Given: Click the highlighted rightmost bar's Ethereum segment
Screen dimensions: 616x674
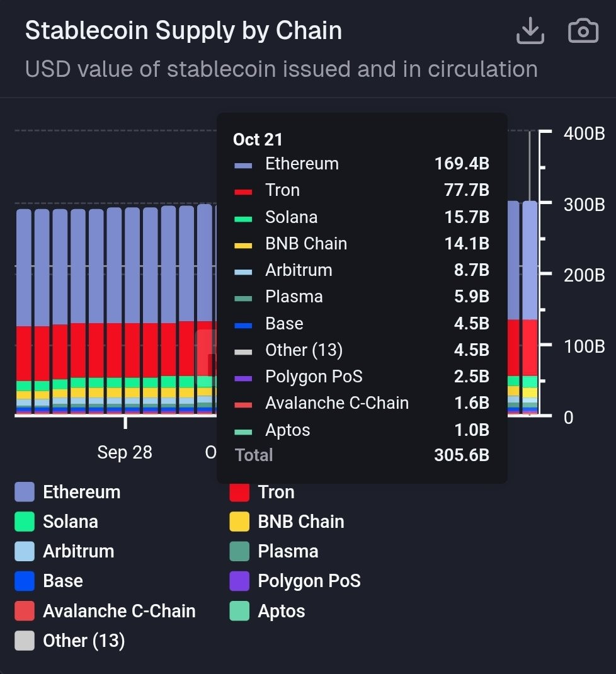Looking at the screenshot, I should (530, 260).
